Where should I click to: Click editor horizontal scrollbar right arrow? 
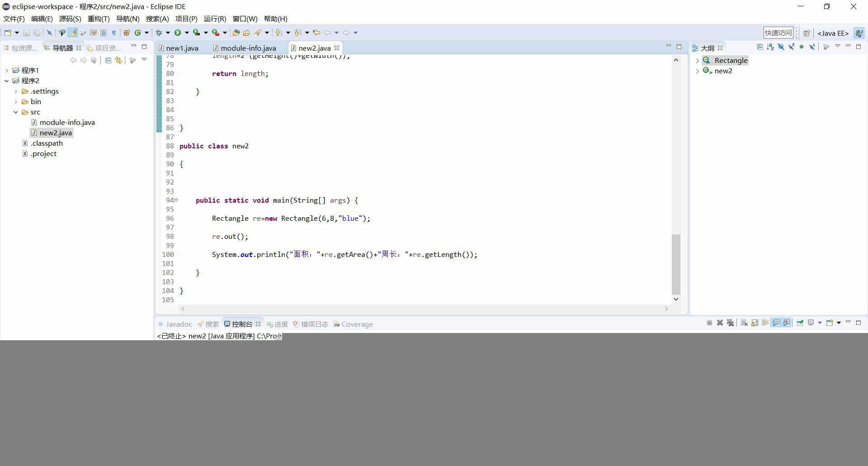coord(666,309)
